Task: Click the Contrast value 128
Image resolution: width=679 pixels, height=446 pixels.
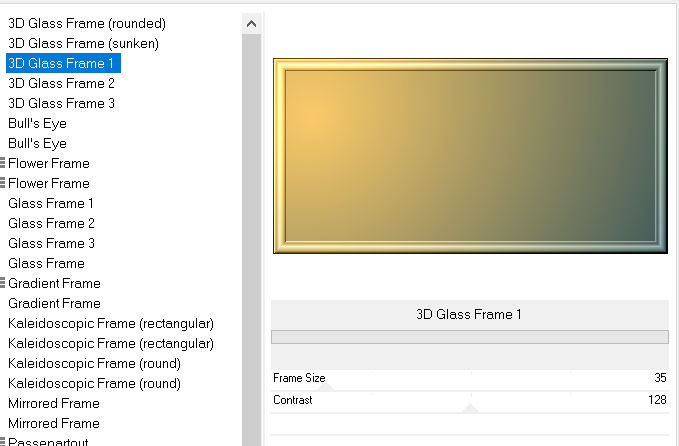Action: coord(656,400)
